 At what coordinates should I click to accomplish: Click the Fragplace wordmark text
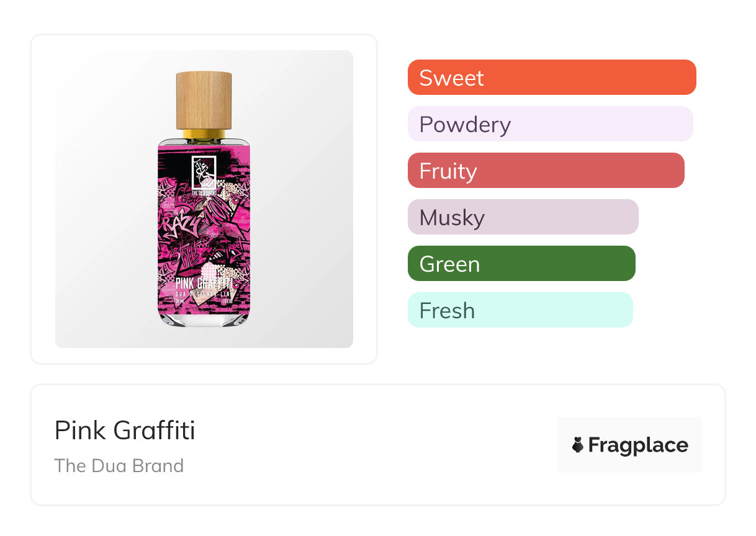637,445
